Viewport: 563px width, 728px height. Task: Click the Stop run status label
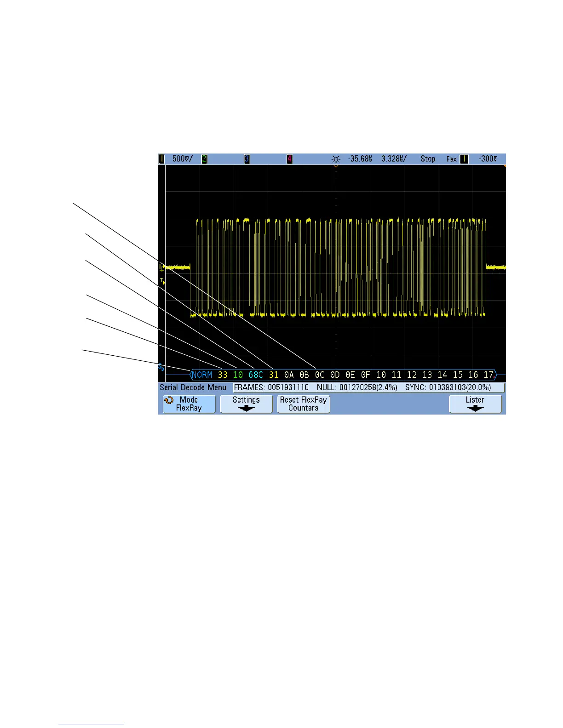(x=428, y=159)
